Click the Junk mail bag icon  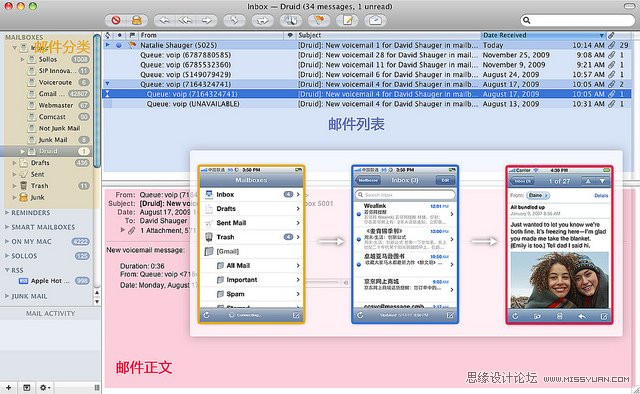point(137,20)
